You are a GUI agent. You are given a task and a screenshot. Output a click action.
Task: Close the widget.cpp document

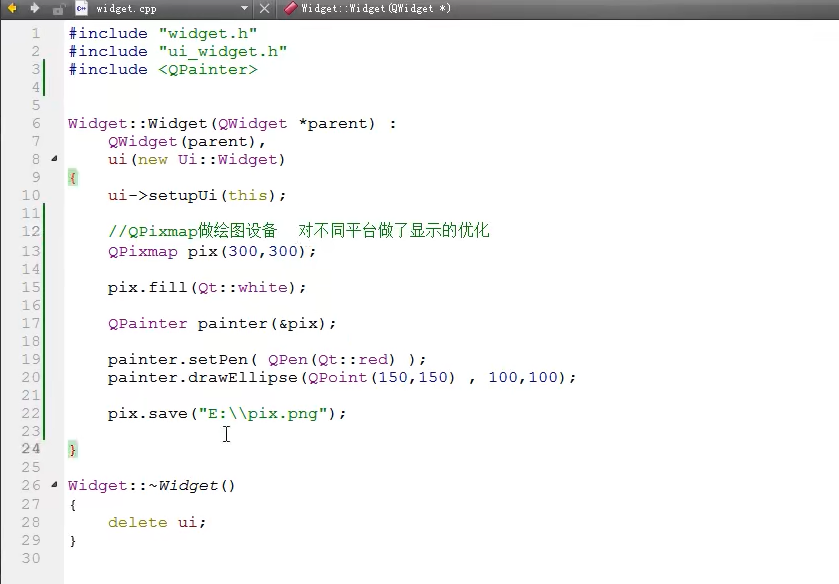264,8
